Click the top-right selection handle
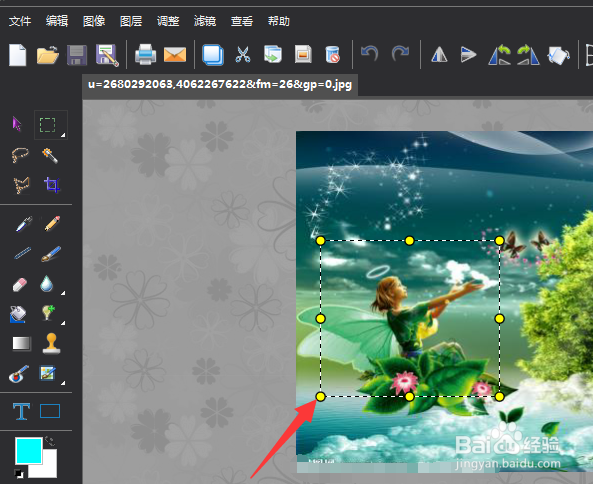The image size is (593, 484). coord(499,240)
